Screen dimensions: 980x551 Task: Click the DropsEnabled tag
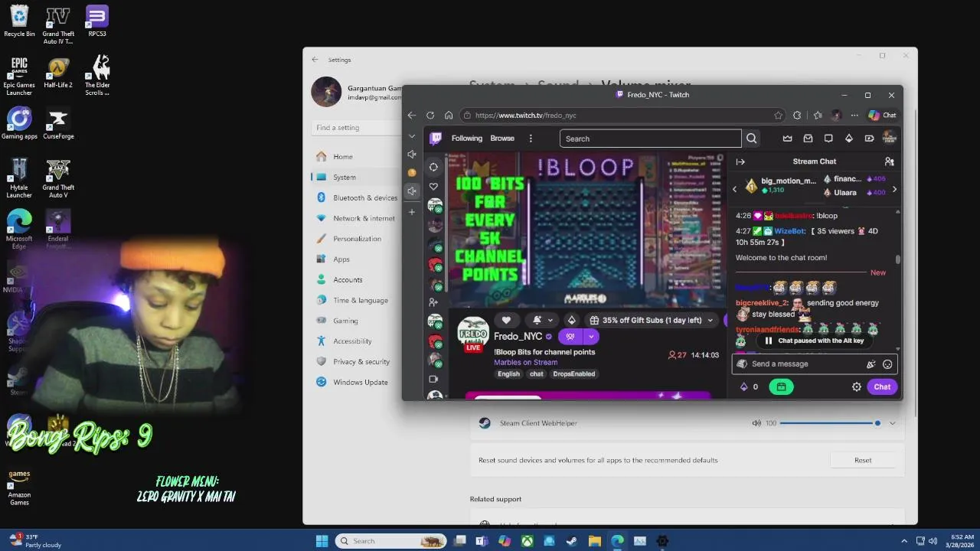(574, 374)
